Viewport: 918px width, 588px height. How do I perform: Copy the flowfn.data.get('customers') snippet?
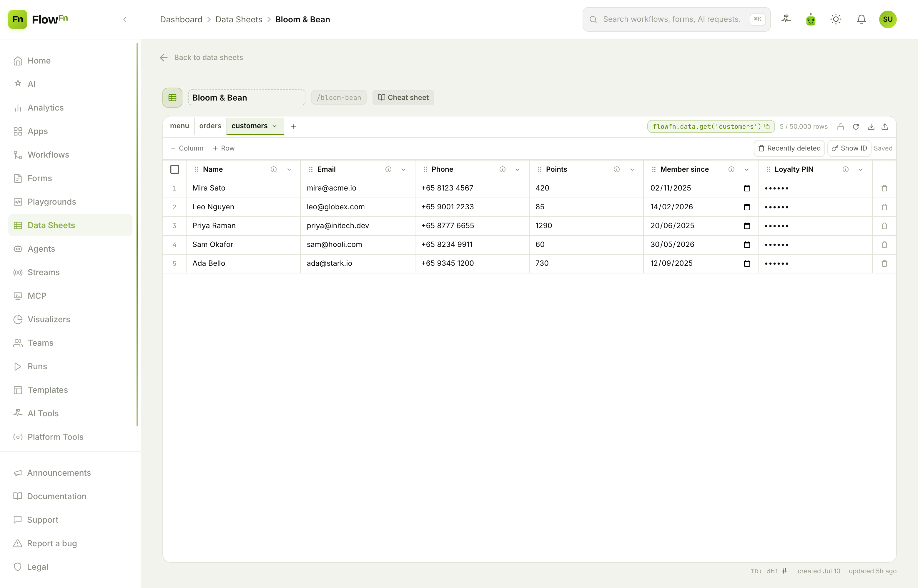(767, 126)
